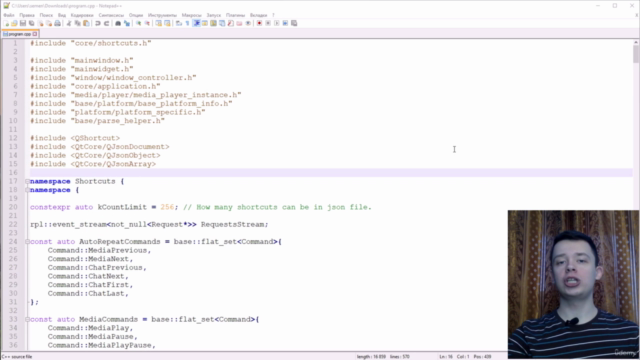Click the Save recorded macro icon
This screenshot has width=640, height=360.
(x=294, y=23)
